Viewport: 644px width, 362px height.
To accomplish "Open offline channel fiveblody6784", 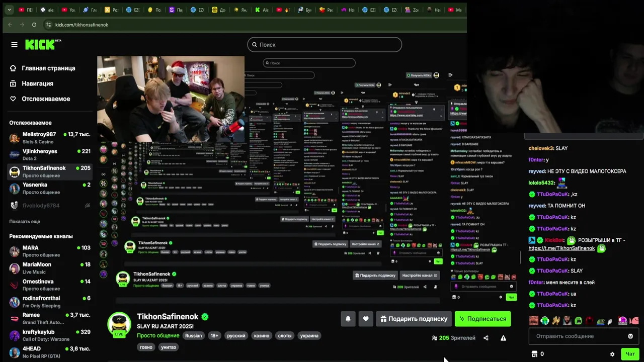I will tap(50, 205).
